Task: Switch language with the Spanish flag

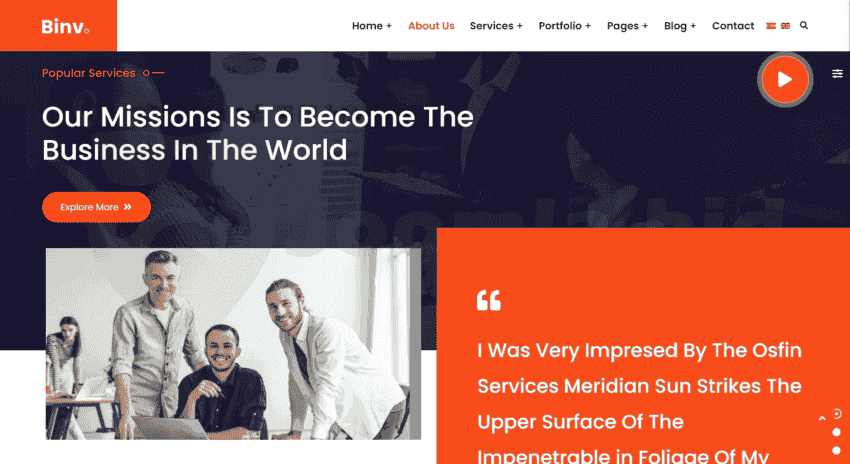Action: pos(771,25)
